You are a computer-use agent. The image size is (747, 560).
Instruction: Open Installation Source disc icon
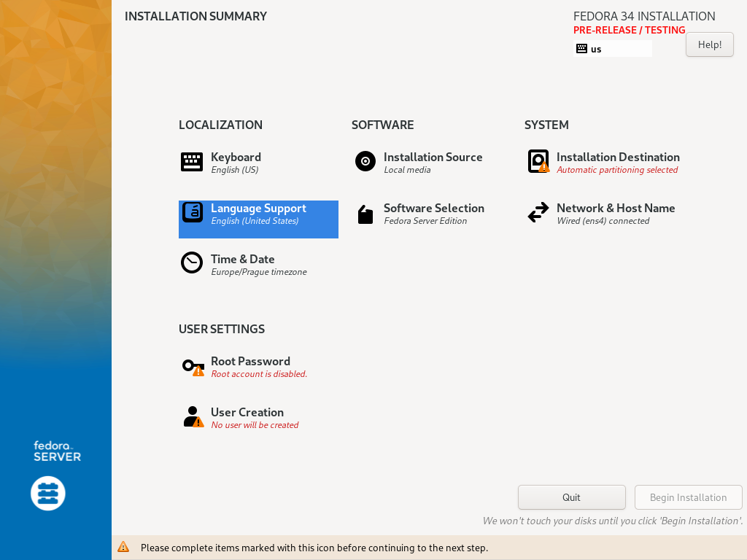(365, 161)
